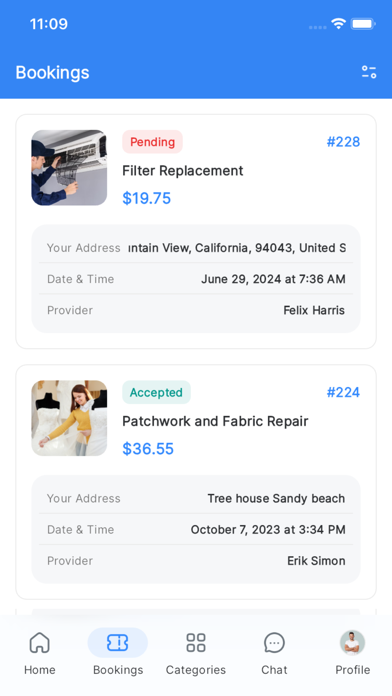Open booking number #224
The height and width of the screenshot is (696, 392).
[343, 392]
